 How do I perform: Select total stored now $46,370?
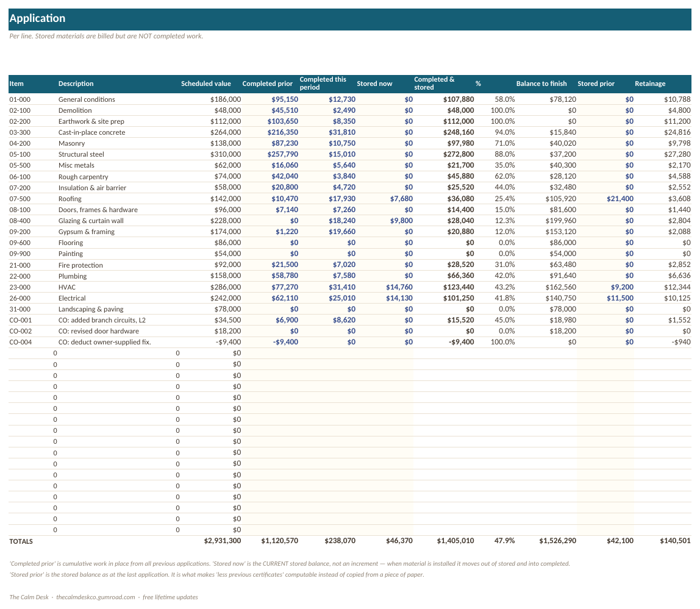[399, 541]
